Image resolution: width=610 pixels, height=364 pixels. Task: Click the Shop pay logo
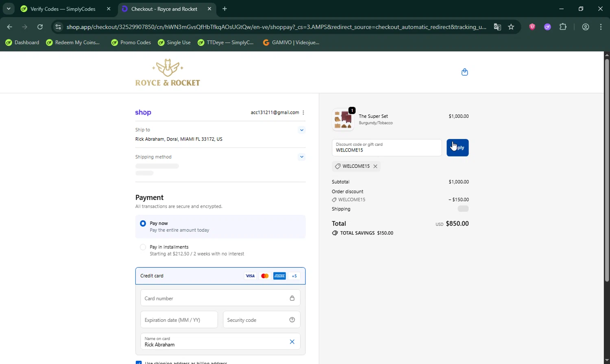tap(143, 113)
